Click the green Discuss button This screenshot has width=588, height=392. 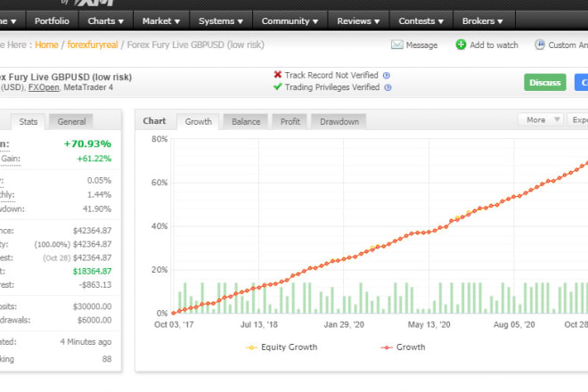pos(545,83)
